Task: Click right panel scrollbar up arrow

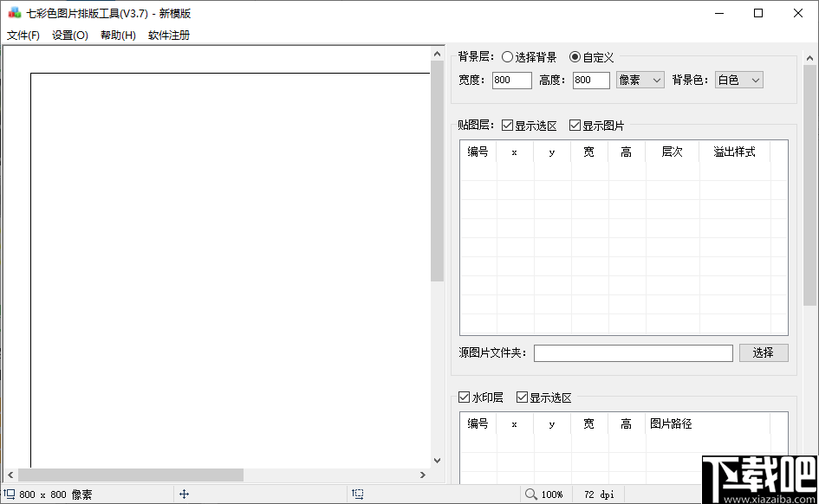Action: (x=809, y=58)
